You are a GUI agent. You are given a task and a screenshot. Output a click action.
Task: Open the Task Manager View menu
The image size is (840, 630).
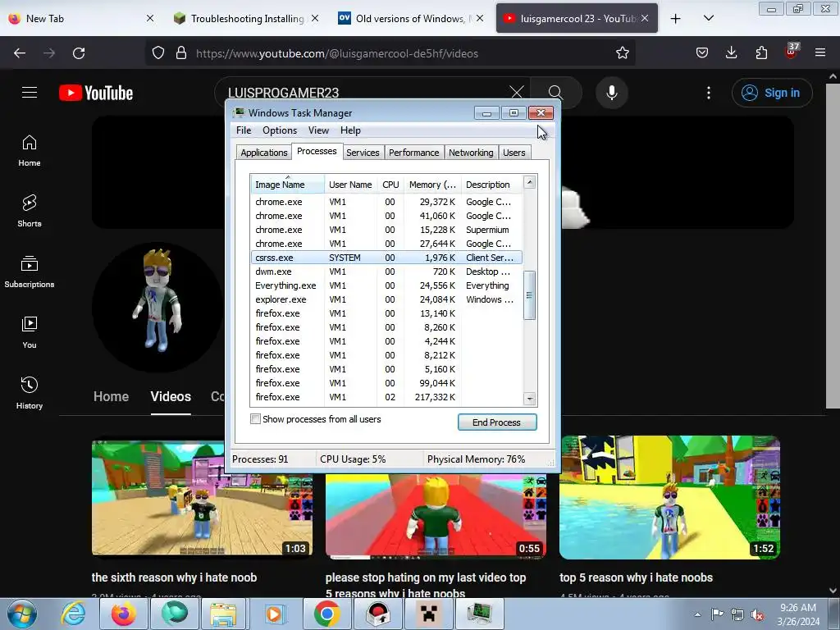318,130
